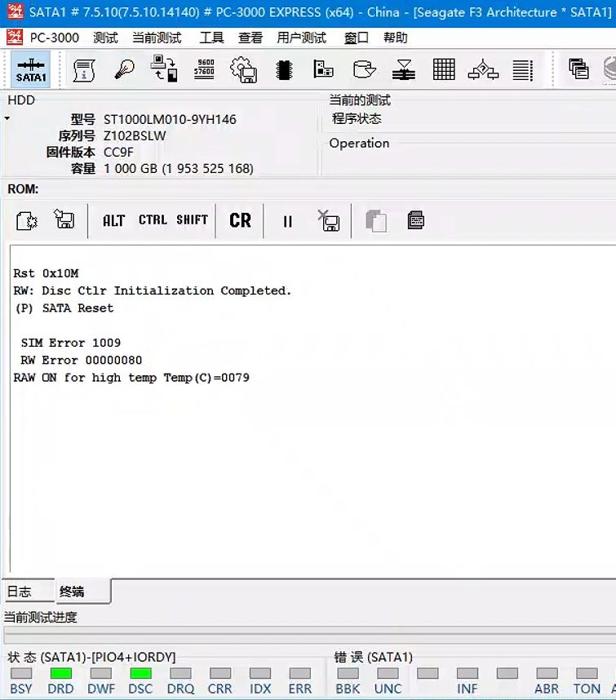Screen dimensions: 616x700
Task: Click serial number Z102BSLW
Action: pyautogui.click(x=135, y=135)
